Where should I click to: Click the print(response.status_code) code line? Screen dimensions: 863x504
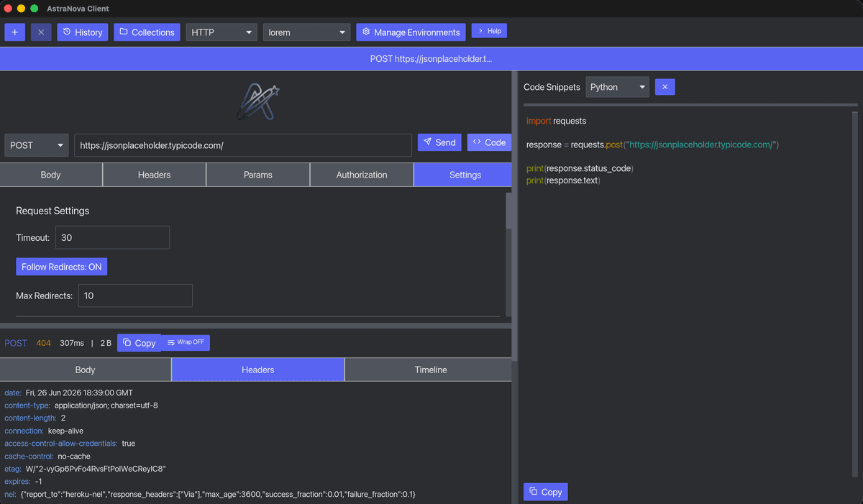tap(580, 168)
